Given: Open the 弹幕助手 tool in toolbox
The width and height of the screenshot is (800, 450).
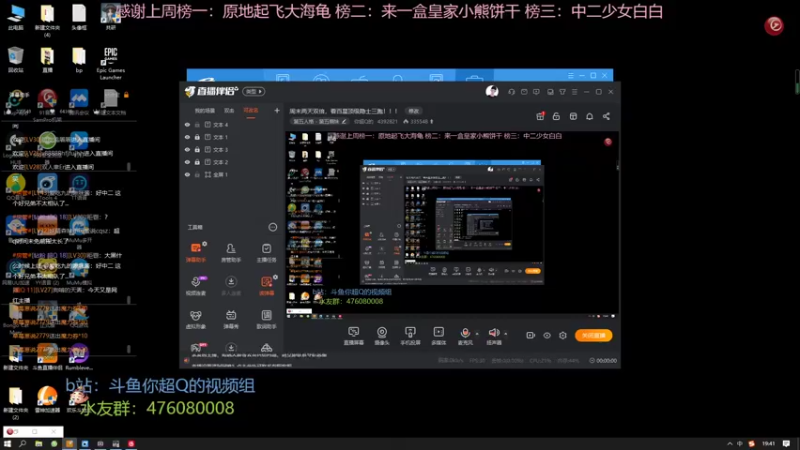Looking at the screenshot, I should click(x=196, y=252).
